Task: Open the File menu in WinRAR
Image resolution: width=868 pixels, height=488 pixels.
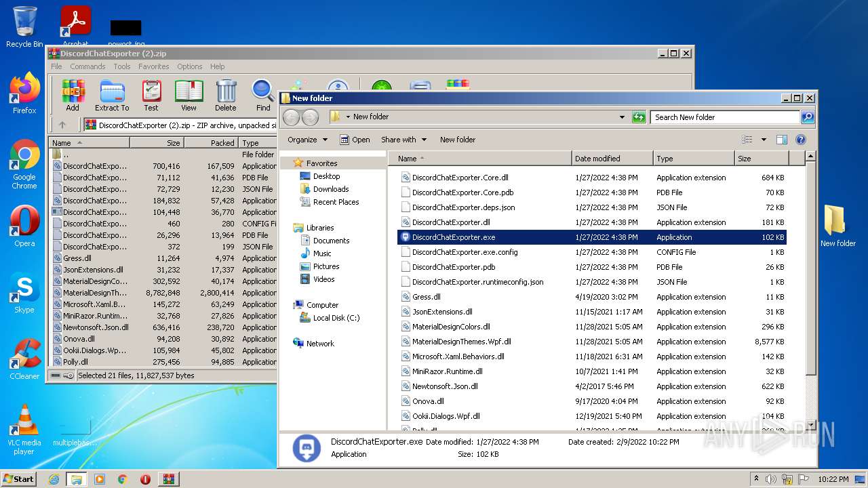Action: coord(56,66)
